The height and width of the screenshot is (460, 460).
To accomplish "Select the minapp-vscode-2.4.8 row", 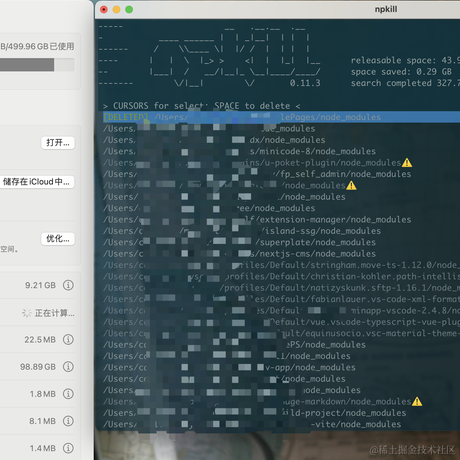I will coord(281,311).
